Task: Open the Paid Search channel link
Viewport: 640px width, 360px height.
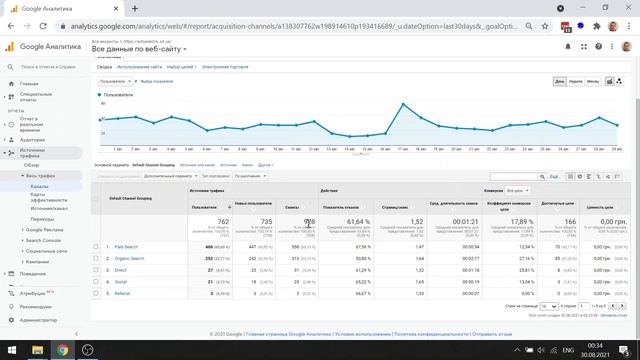Action: [x=126, y=247]
